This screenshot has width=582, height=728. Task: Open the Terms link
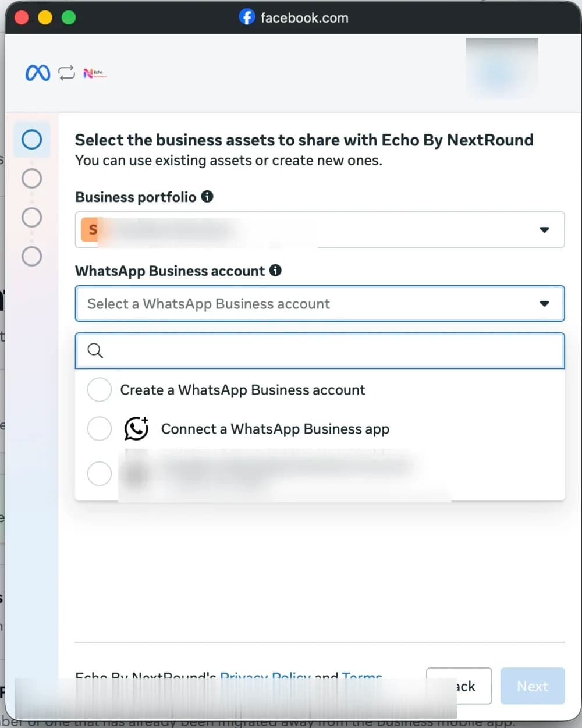point(362,676)
